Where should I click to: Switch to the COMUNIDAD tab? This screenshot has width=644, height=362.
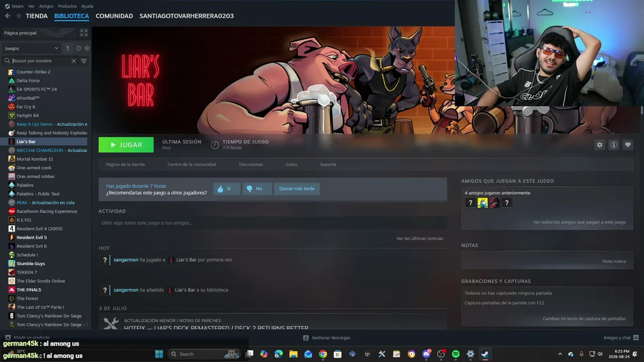[x=114, y=16]
